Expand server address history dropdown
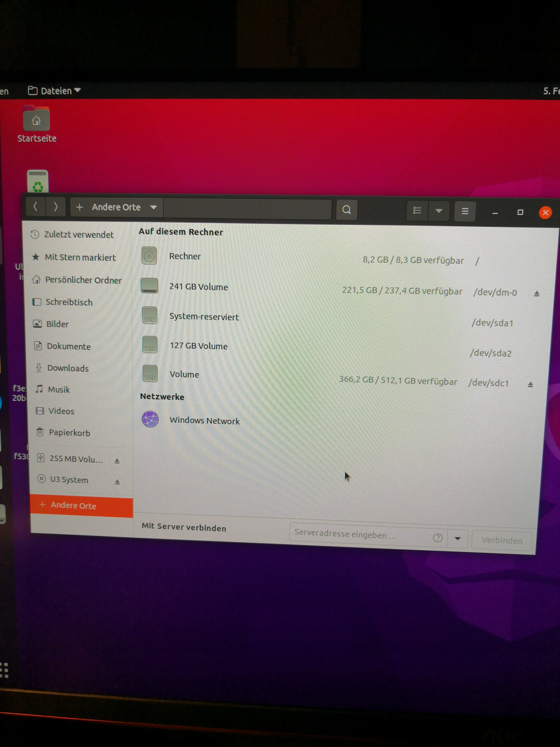The width and height of the screenshot is (560, 747). click(x=457, y=538)
